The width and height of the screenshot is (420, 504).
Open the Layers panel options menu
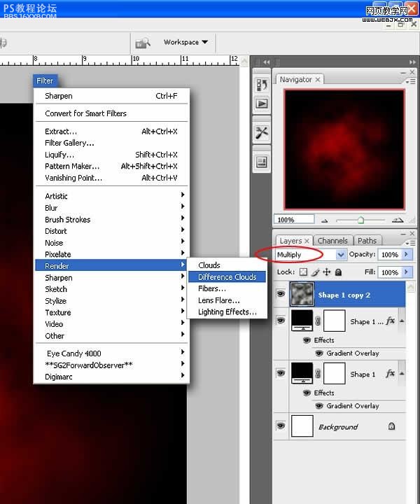(x=411, y=243)
